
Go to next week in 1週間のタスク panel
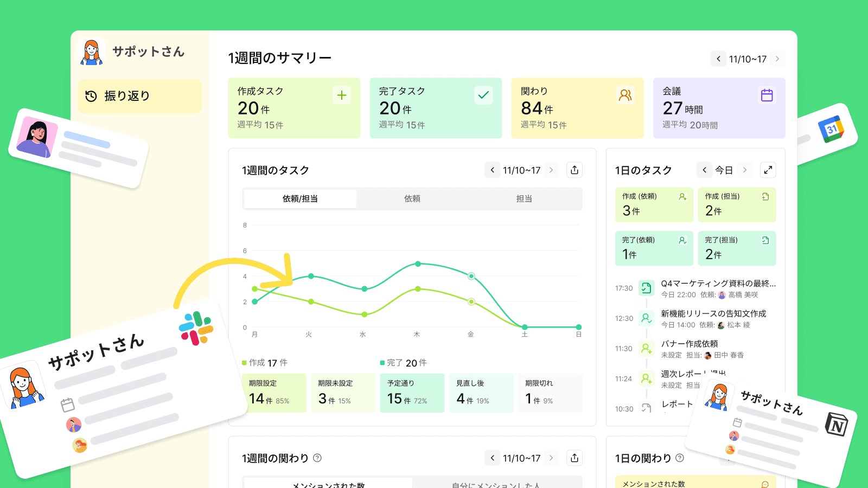click(x=551, y=170)
